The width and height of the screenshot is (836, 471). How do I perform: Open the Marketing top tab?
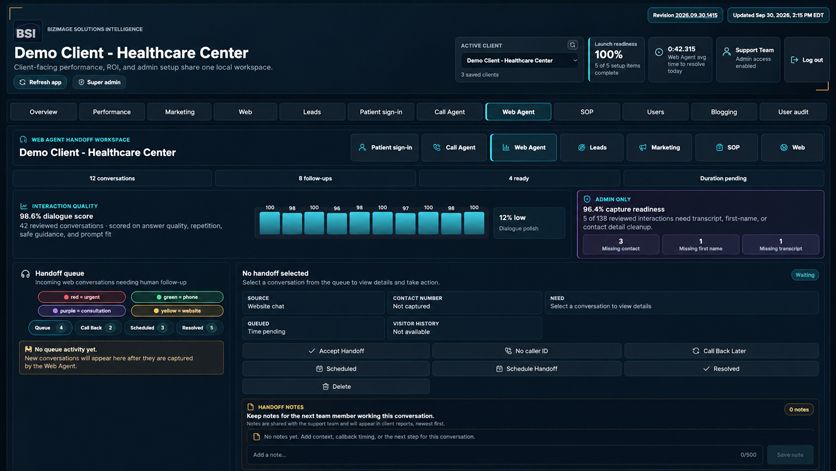pyautogui.click(x=180, y=112)
